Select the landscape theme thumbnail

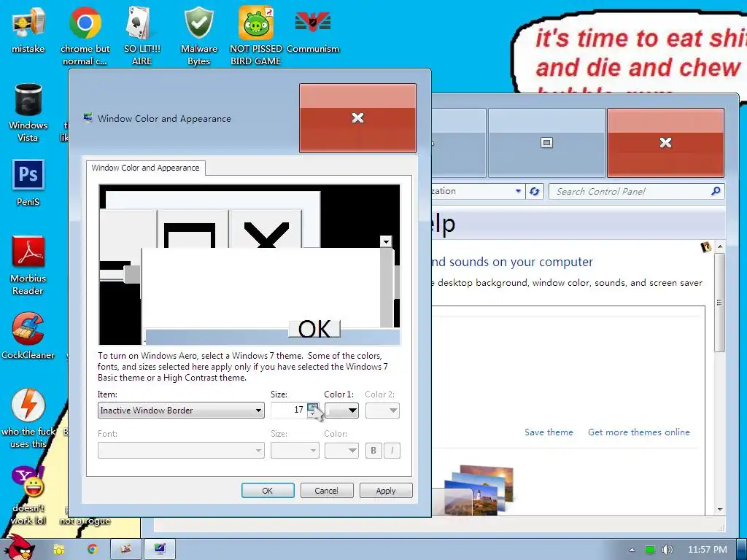479,491
